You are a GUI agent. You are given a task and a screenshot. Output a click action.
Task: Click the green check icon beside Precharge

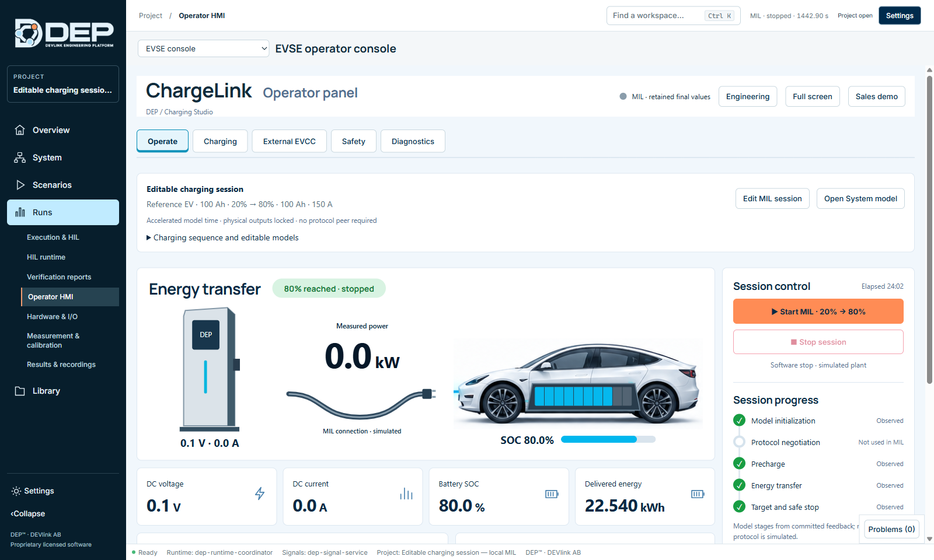(x=740, y=463)
